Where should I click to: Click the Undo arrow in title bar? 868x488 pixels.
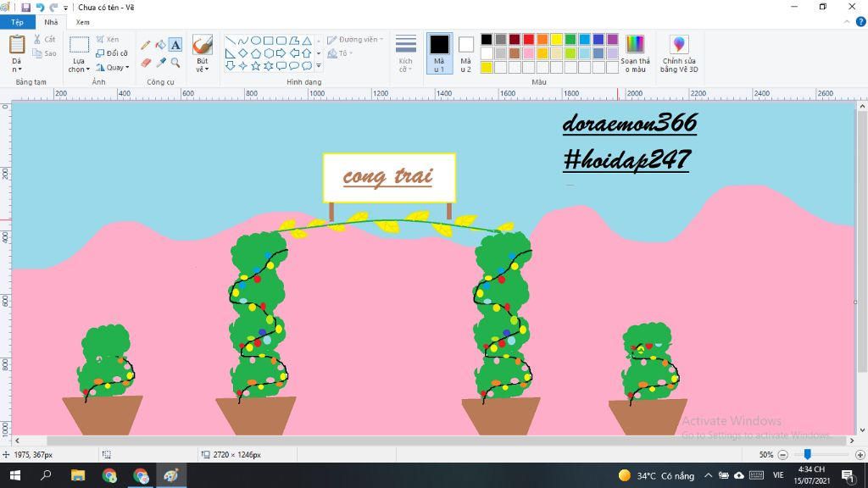[40, 7]
